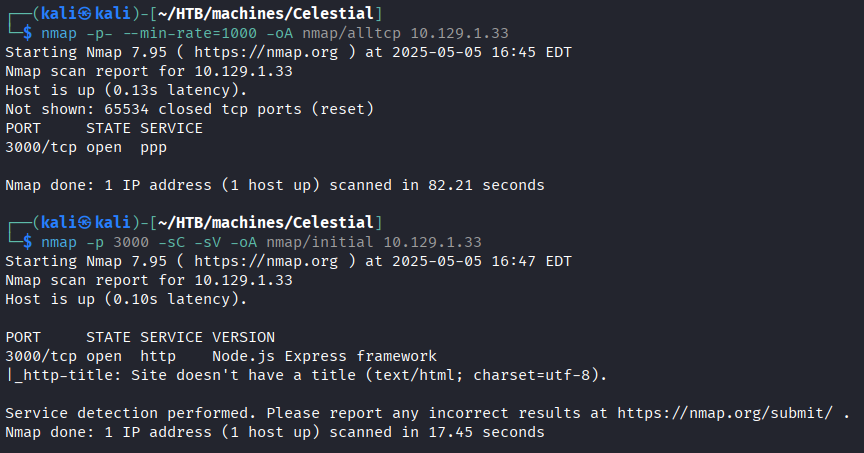Click the Kali symbol in first prompt
This screenshot has height=453, width=864.
pos(84,13)
